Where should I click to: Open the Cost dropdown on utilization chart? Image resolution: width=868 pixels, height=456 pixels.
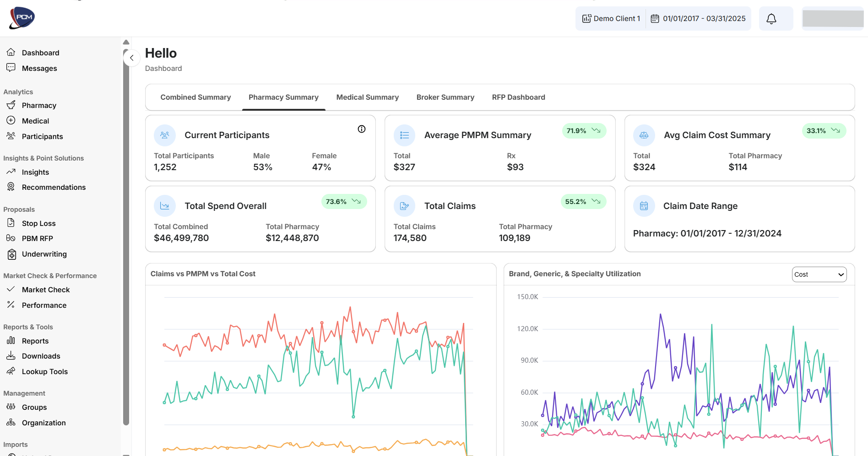[819, 274]
